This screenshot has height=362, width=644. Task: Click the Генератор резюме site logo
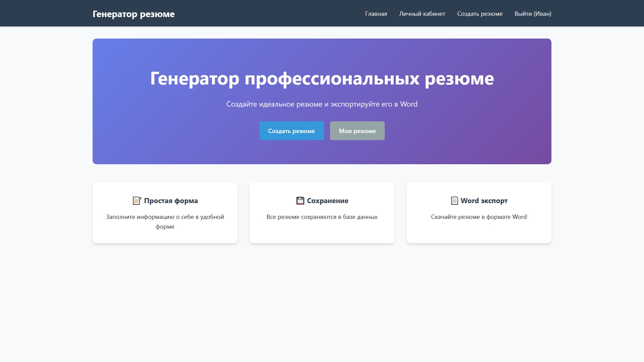133,14
